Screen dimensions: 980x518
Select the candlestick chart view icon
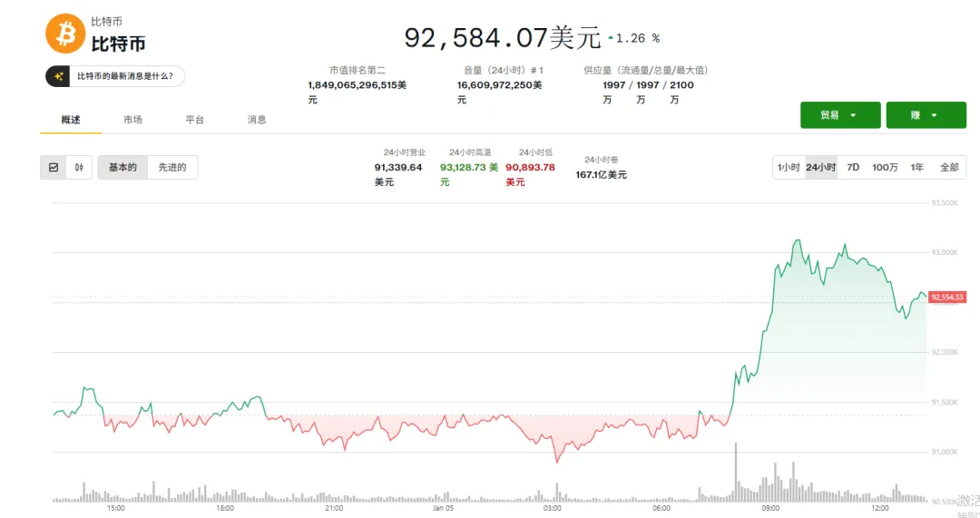79,168
